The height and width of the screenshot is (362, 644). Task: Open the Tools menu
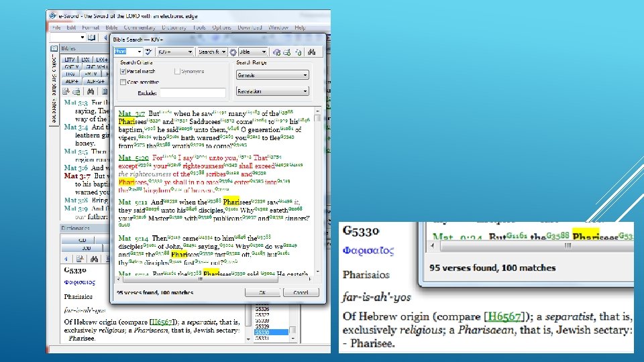[199, 27]
